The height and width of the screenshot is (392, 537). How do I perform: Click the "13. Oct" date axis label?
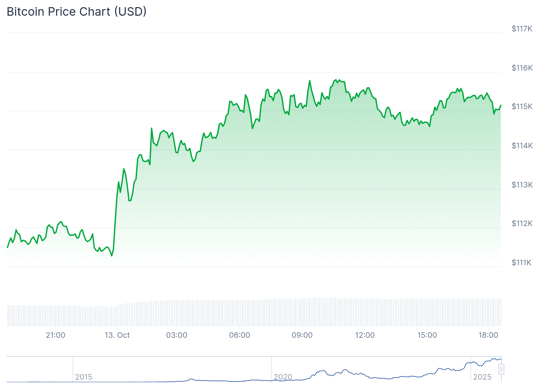tap(117, 335)
